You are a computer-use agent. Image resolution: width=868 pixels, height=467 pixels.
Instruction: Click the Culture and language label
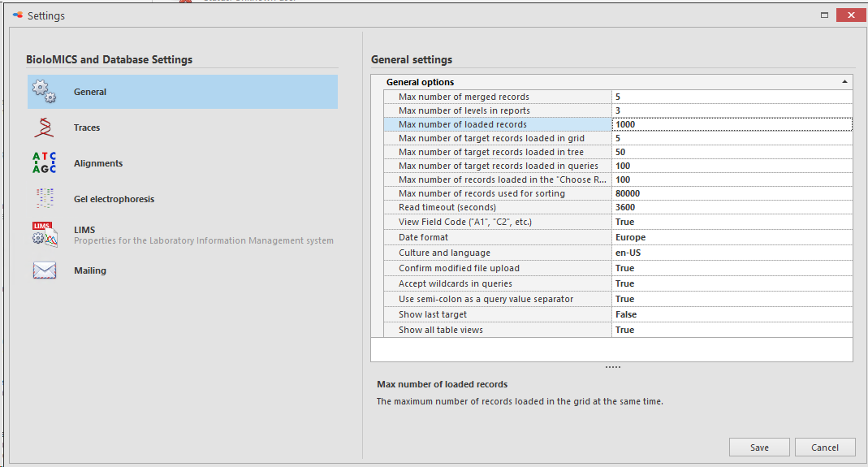(x=444, y=253)
